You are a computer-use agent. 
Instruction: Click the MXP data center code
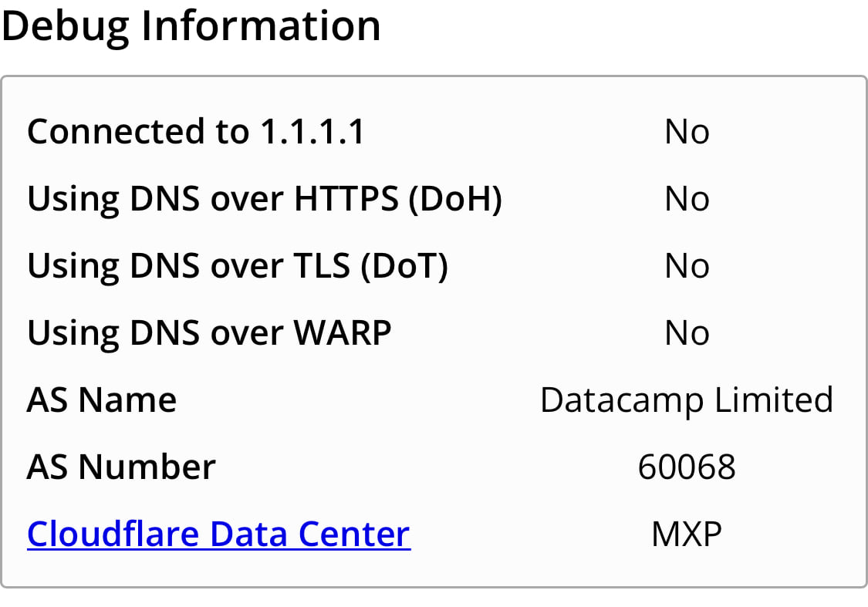pos(687,534)
